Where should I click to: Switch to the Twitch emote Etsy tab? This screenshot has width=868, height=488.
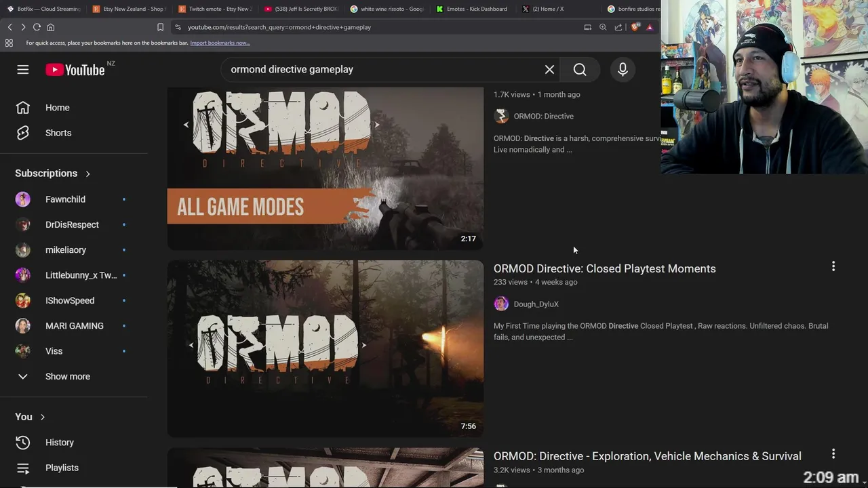pyautogui.click(x=215, y=9)
